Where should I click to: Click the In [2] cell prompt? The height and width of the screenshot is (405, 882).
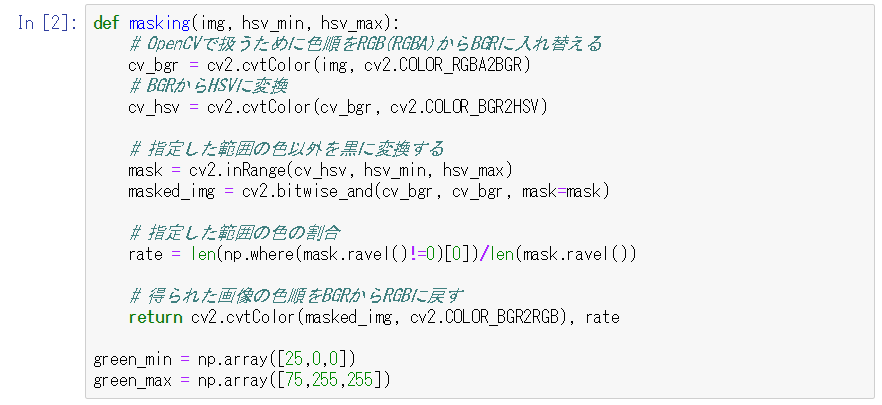(x=47, y=24)
